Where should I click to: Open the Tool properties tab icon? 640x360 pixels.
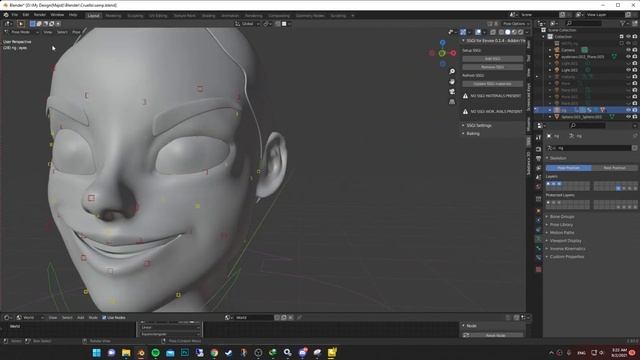point(538,137)
